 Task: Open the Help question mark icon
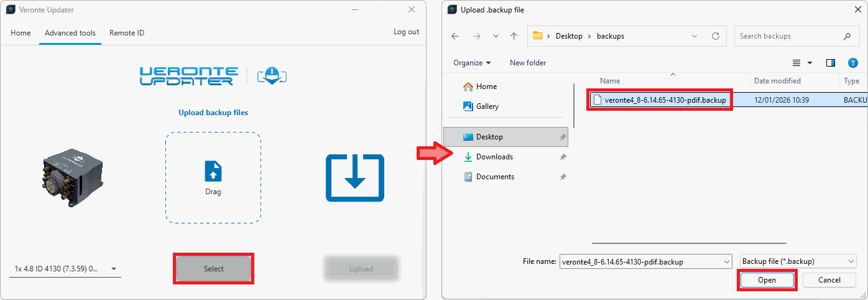[853, 63]
